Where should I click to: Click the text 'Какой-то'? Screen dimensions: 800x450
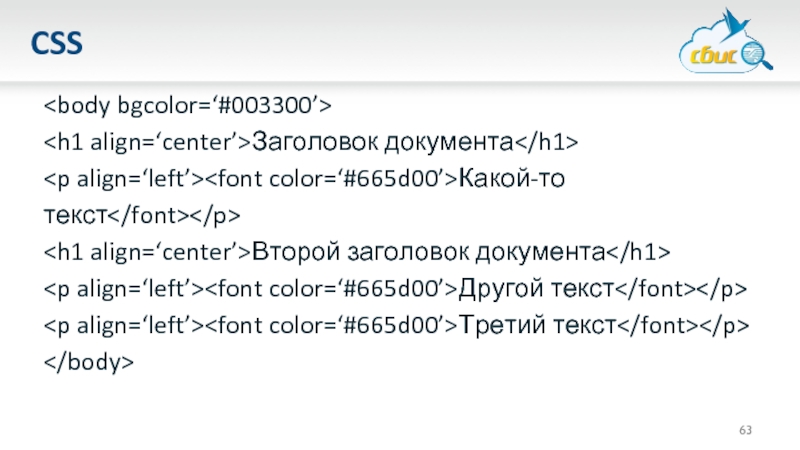pos(515,177)
